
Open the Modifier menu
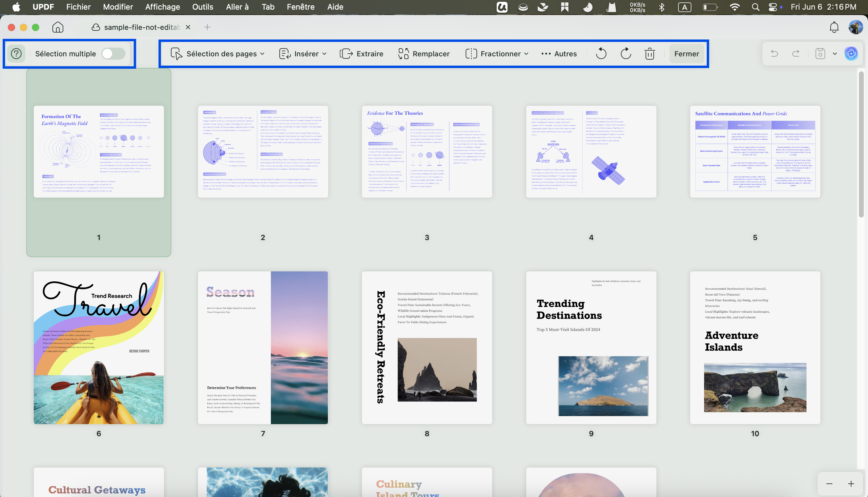click(x=118, y=7)
